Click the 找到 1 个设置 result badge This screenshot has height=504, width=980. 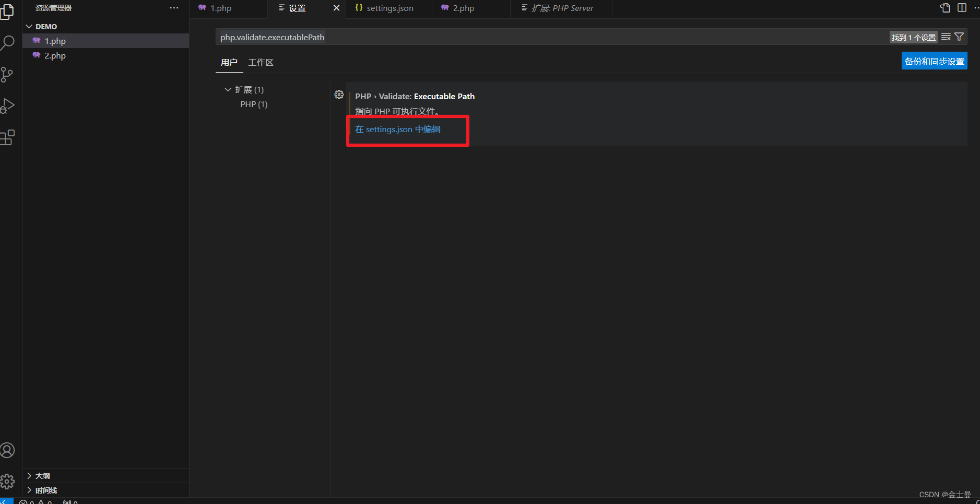coord(914,38)
